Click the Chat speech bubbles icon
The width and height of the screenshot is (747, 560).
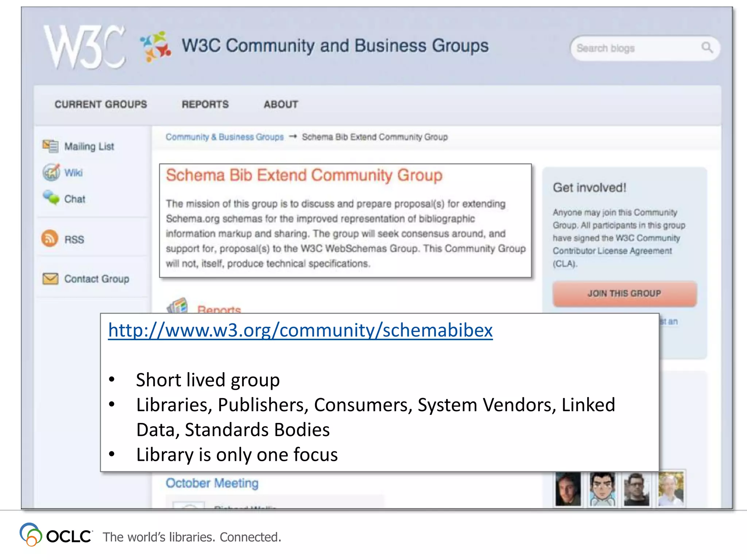tap(51, 198)
